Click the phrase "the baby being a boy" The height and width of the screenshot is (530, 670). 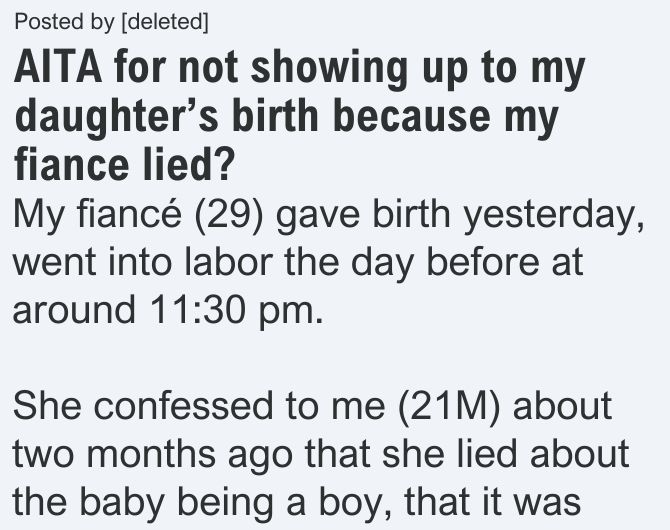pos(197,503)
